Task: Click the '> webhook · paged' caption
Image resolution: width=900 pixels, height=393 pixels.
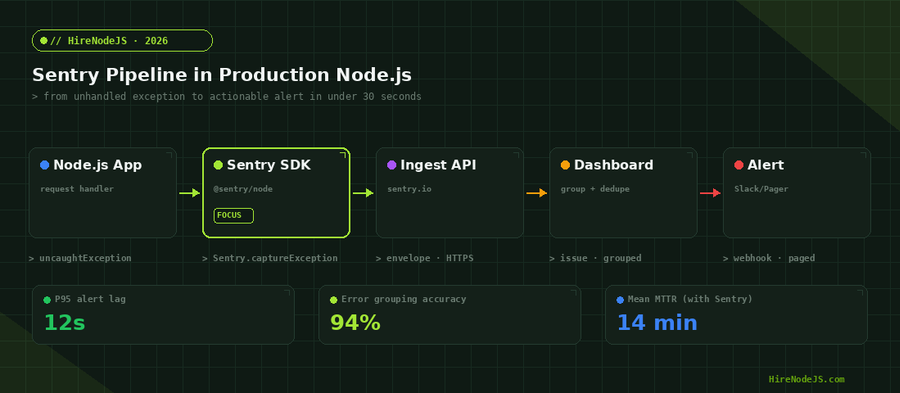Action: [769, 258]
